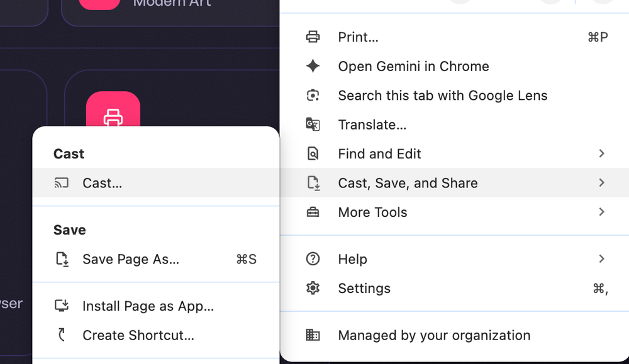Click the cast screen icon in submenu

(x=62, y=183)
